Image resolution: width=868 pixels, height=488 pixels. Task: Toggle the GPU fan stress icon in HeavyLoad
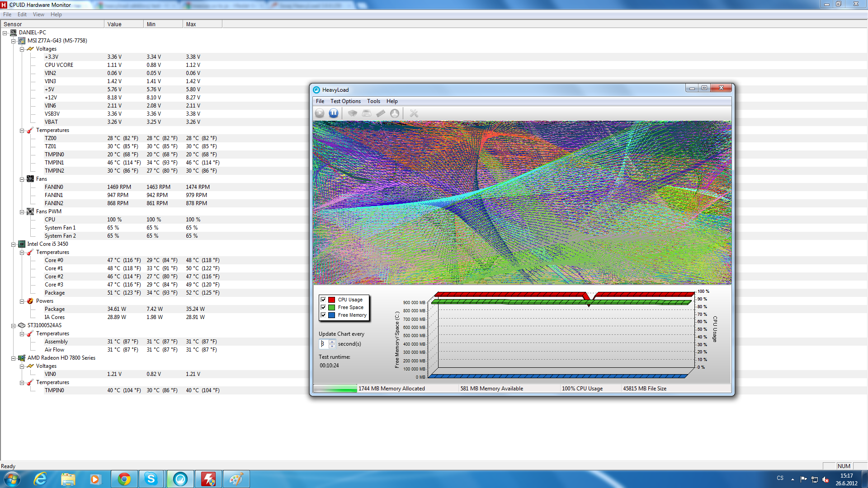395,113
